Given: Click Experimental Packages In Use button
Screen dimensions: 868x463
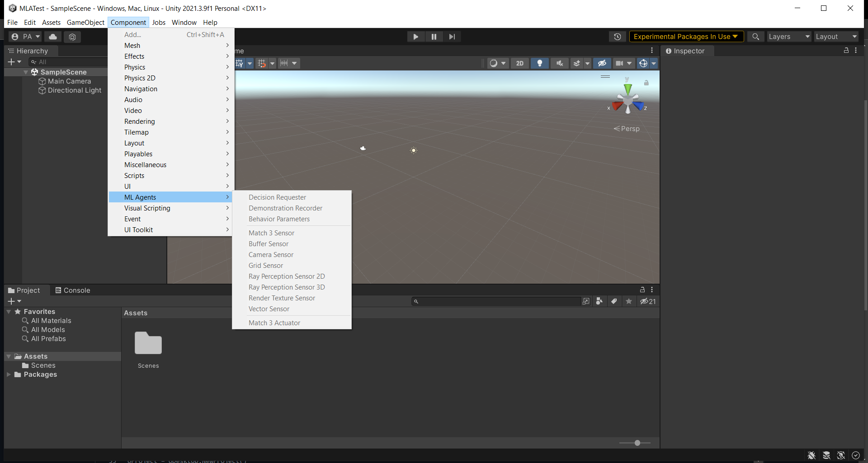Looking at the screenshot, I should click(x=686, y=37).
